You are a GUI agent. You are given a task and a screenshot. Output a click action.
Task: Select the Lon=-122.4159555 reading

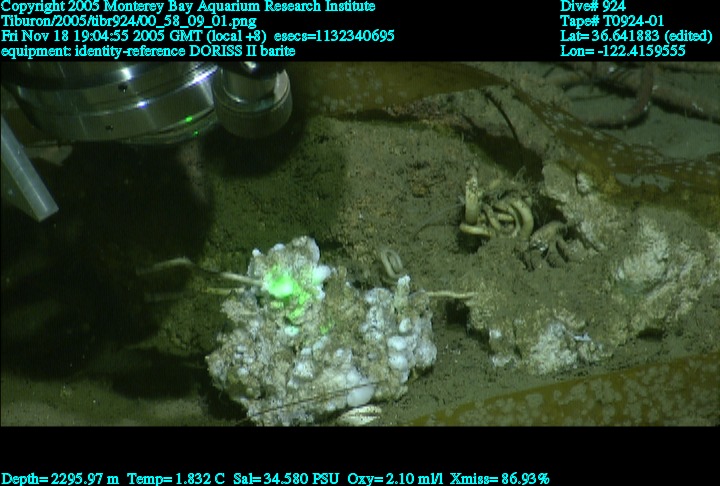(623, 51)
